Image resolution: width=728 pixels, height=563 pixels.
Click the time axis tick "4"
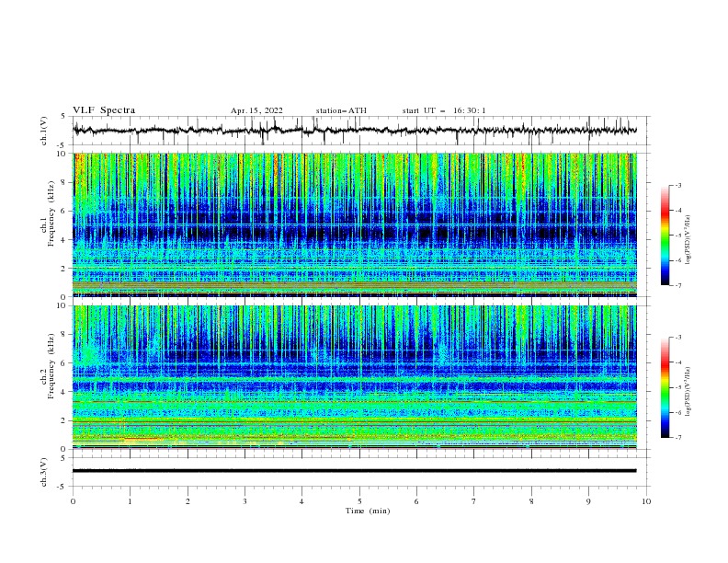[x=301, y=501]
